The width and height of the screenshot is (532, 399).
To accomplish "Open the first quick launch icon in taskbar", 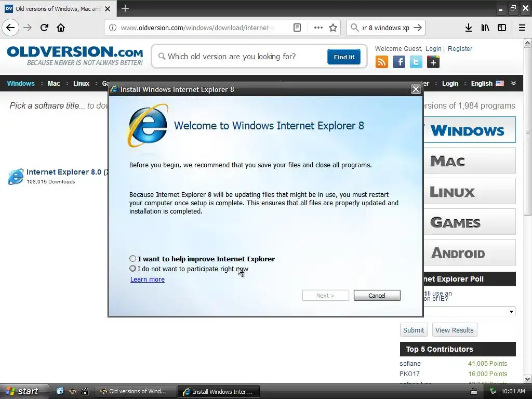I will tap(60, 391).
